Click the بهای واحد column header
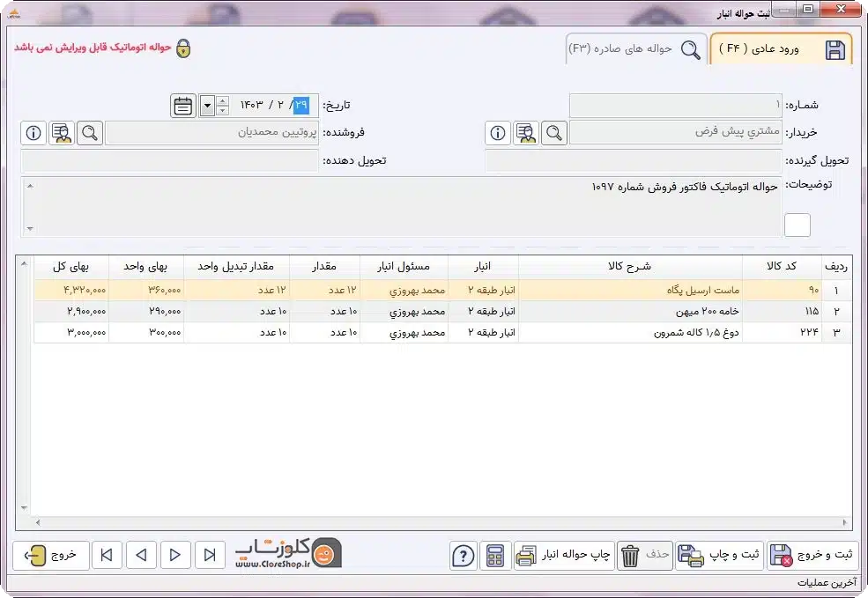Image resolution: width=868 pixels, height=598 pixels. click(146, 267)
